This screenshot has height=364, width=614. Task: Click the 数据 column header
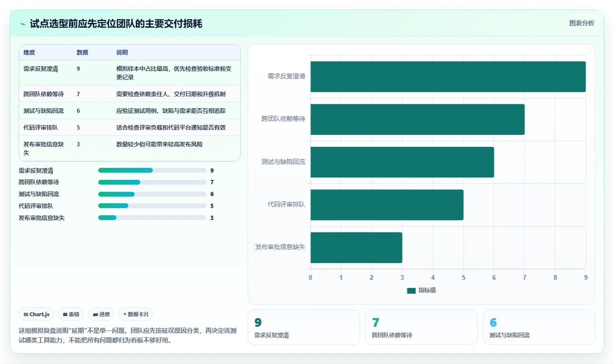point(82,53)
